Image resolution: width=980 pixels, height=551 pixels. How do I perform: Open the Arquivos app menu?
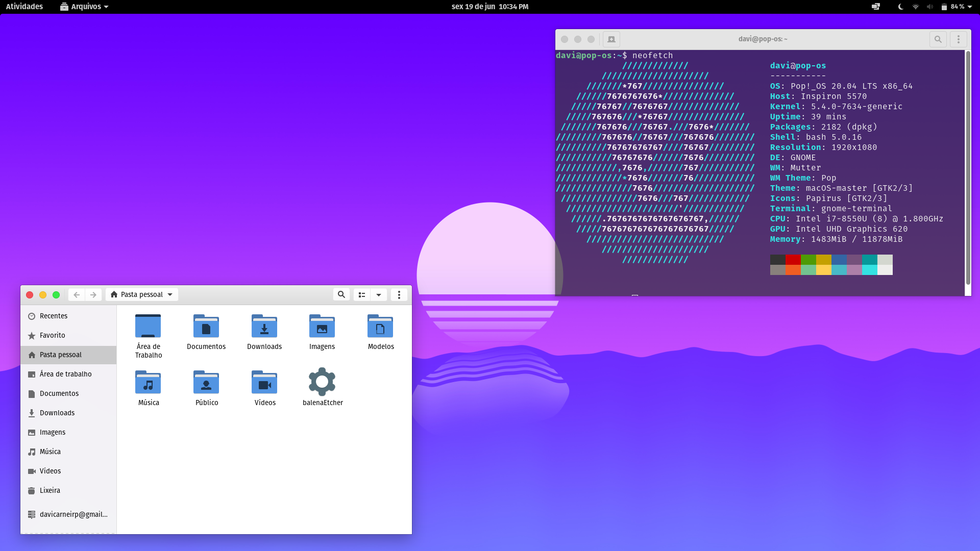(x=84, y=7)
